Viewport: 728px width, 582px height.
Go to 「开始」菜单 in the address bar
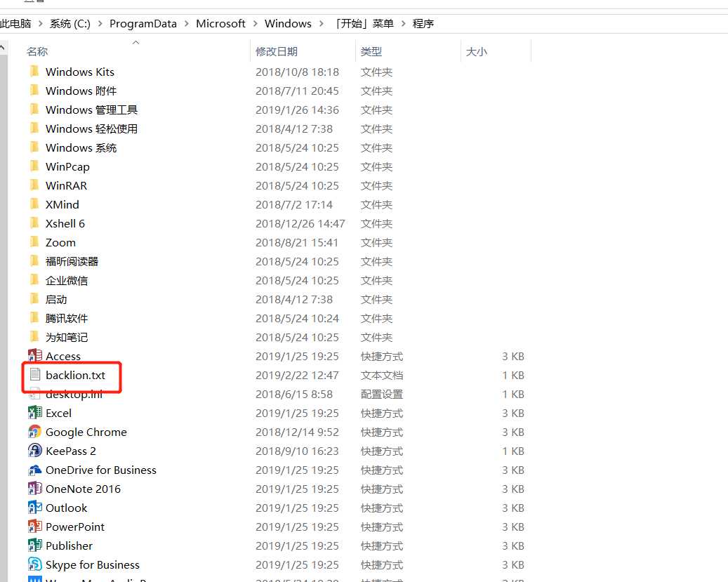(364, 23)
